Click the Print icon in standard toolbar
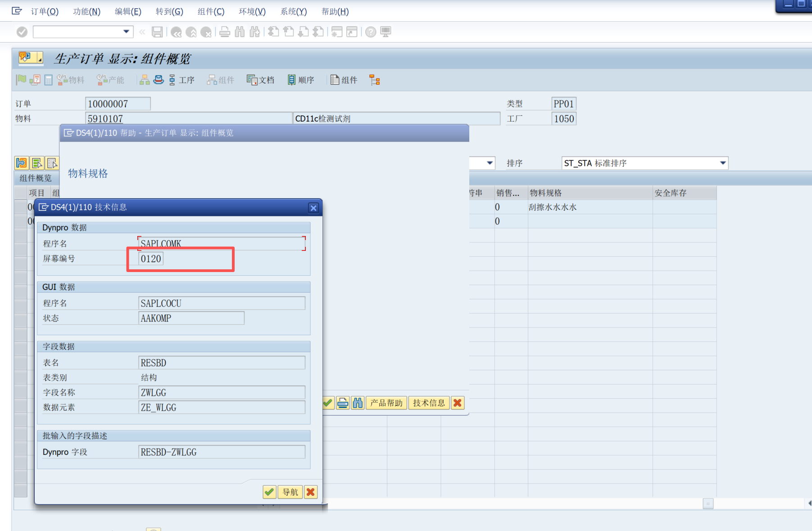Viewport: 812px width, 531px height. pos(225,32)
